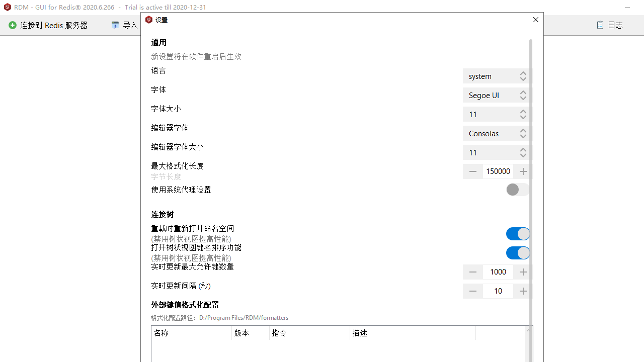Click the 字体大小 value stepper showing 11
The height and width of the screenshot is (362, 644).
pyautogui.click(x=496, y=114)
